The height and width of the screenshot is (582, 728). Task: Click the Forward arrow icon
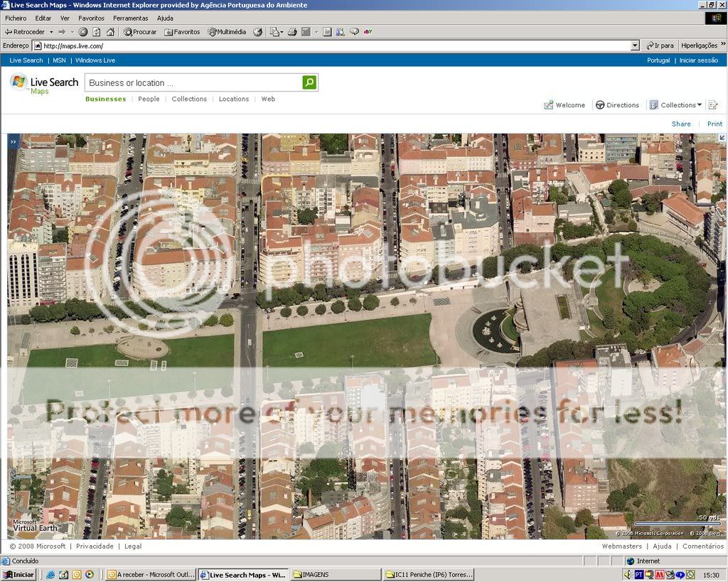tap(62, 32)
